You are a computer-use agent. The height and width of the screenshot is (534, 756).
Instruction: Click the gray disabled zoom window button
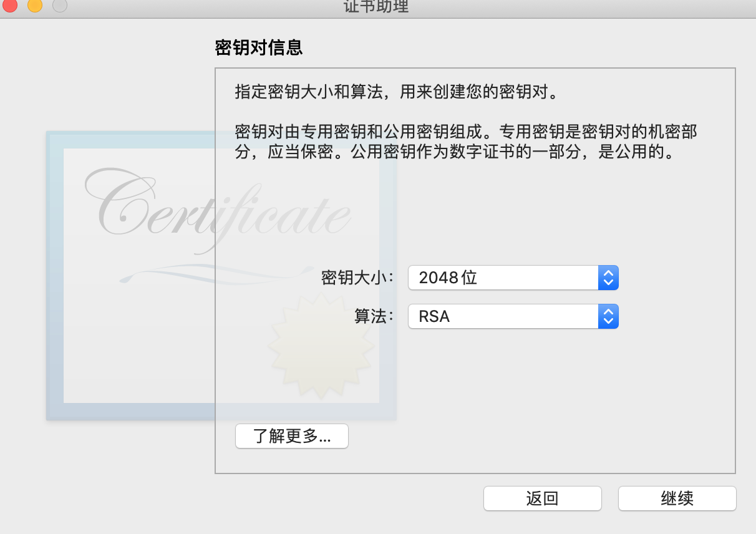pos(60,6)
